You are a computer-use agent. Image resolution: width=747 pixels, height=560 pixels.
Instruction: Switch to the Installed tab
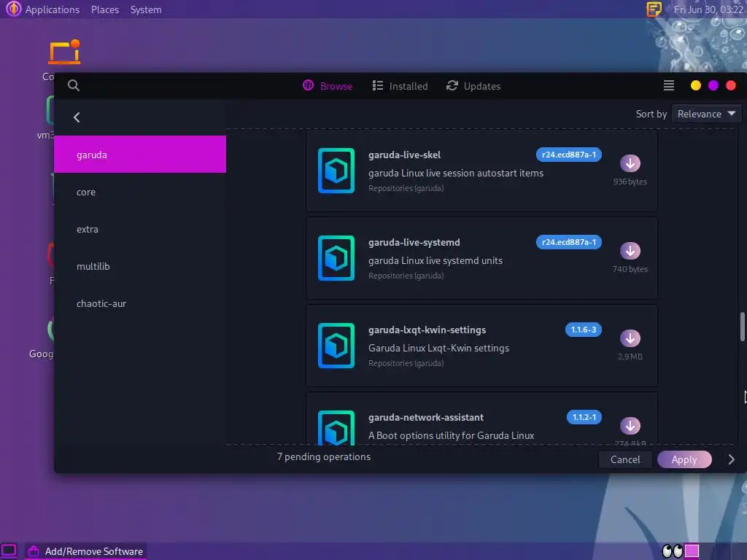[x=400, y=86]
